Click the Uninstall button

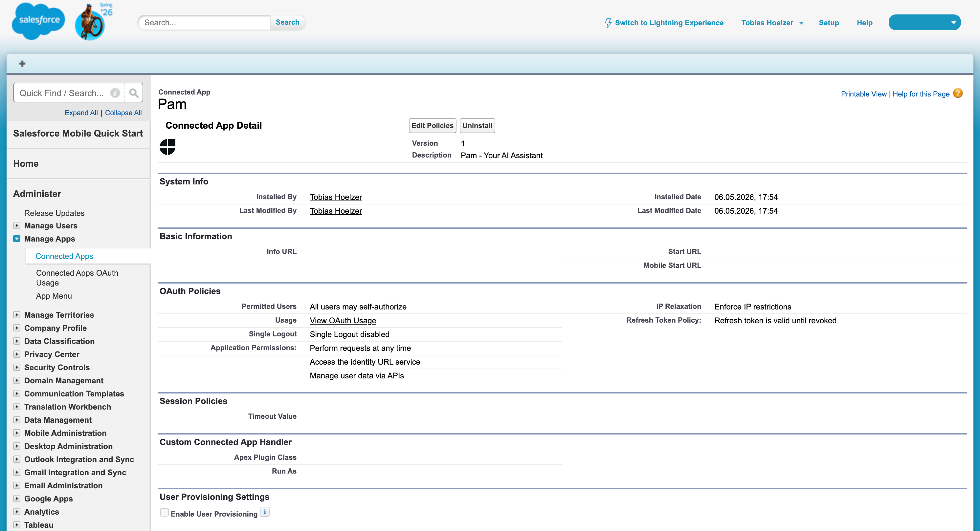(x=477, y=125)
